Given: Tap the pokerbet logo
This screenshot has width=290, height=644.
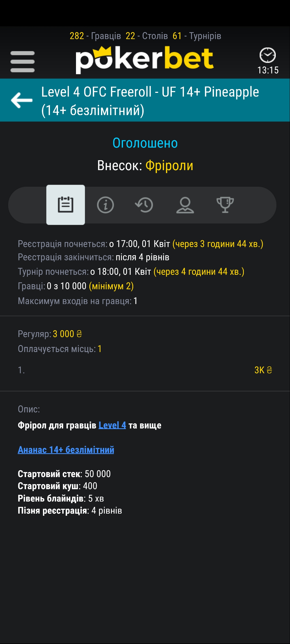Looking at the screenshot, I should coord(144,60).
